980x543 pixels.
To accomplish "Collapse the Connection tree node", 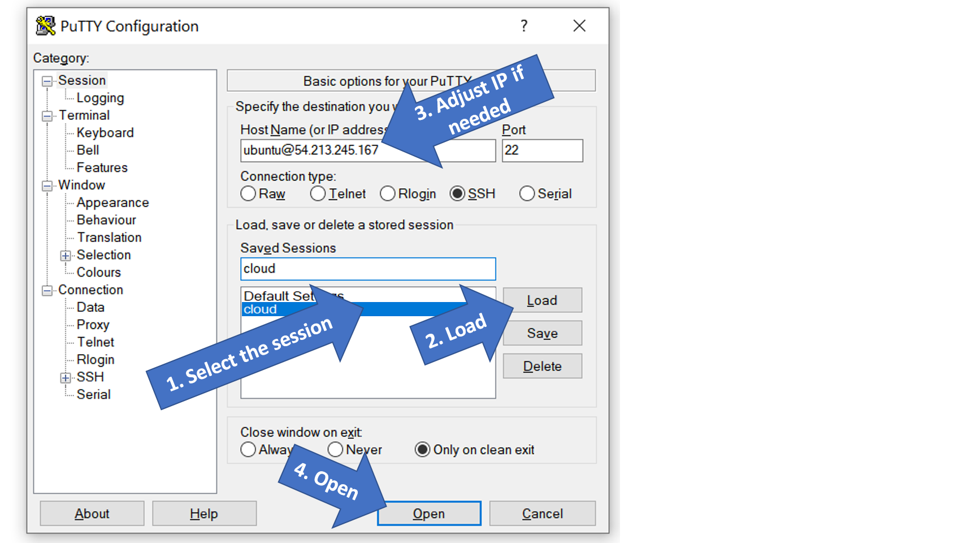I will point(47,291).
